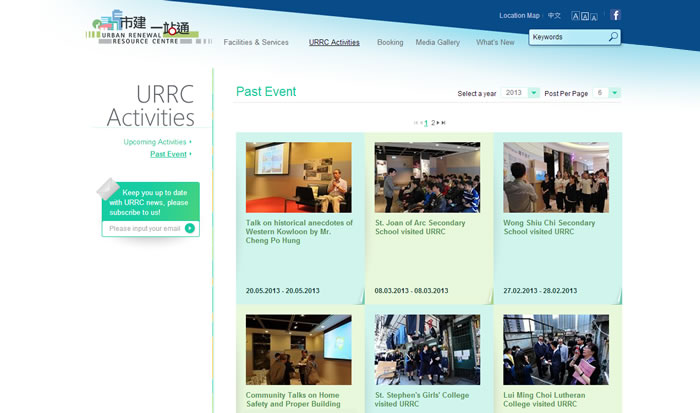Open the Location Map link
This screenshot has height=413, width=700.
click(x=519, y=16)
